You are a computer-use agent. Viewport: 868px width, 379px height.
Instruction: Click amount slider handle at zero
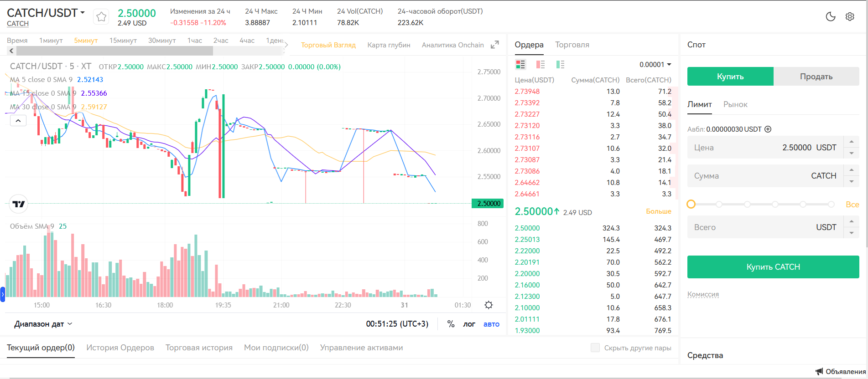pyautogui.click(x=691, y=204)
